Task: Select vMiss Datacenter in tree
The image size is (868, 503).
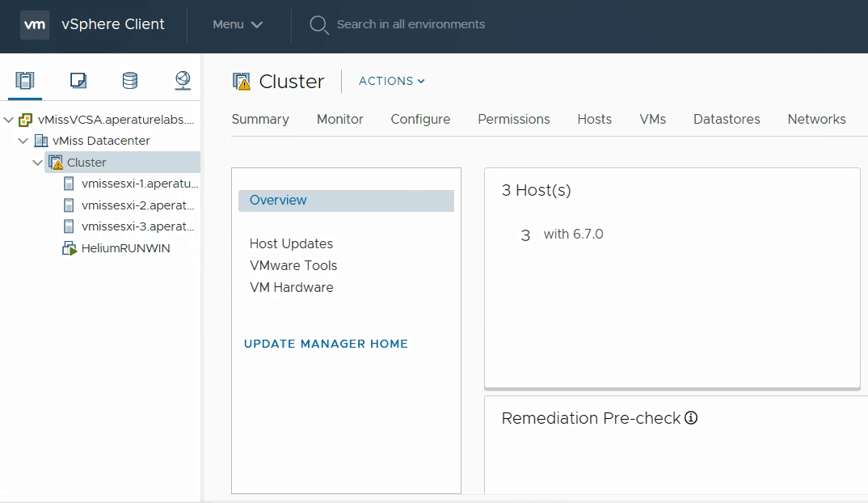Action: (101, 141)
